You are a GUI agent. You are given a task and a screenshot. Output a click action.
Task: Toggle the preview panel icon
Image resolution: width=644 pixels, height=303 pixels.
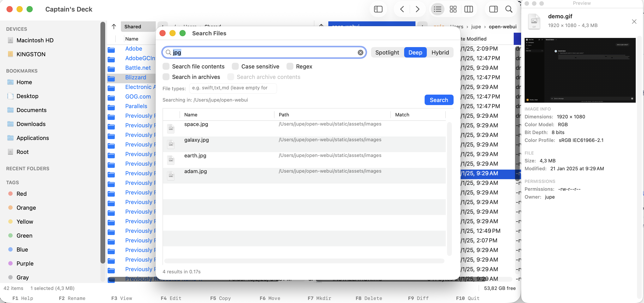493,9
